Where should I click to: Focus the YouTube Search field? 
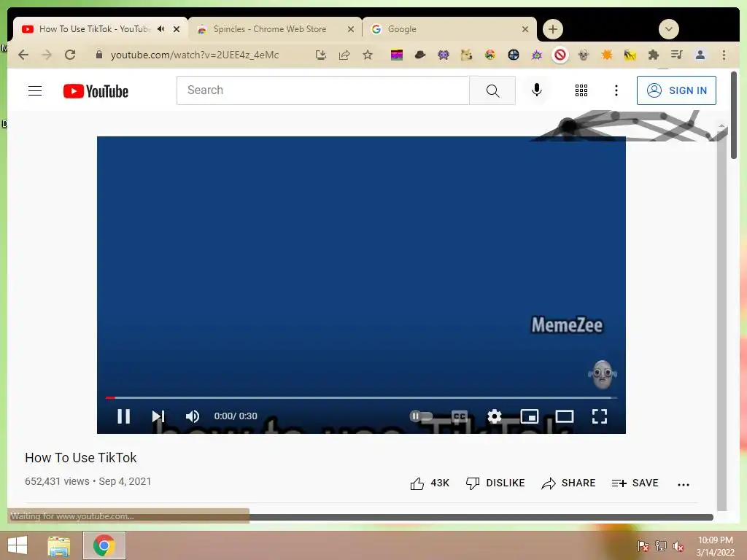323,90
